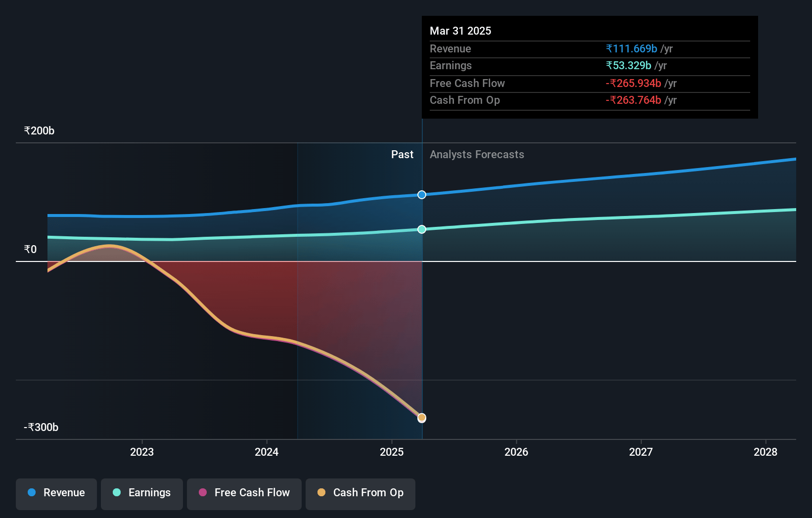The width and height of the screenshot is (812, 518).
Task: Click the Earnings row label in the tooltip
Action: point(451,66)
